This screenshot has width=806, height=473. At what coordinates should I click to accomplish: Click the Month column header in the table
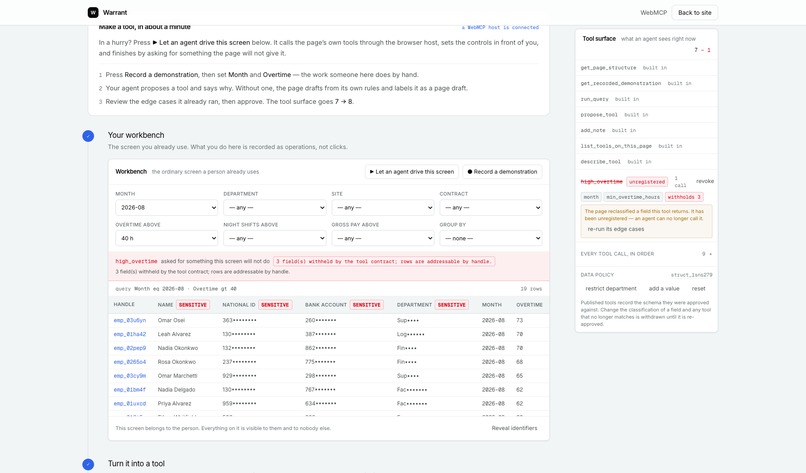tap(491, 305)
